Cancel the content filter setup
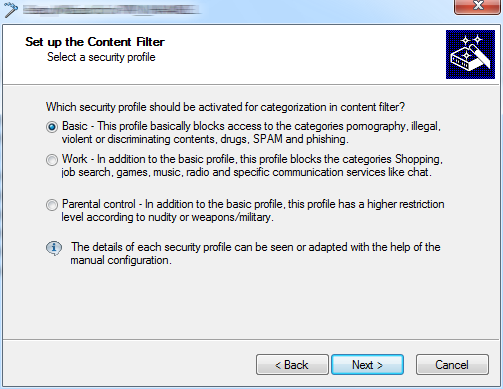This screenshot has height=389, width=503. click(x=452, y=365)
